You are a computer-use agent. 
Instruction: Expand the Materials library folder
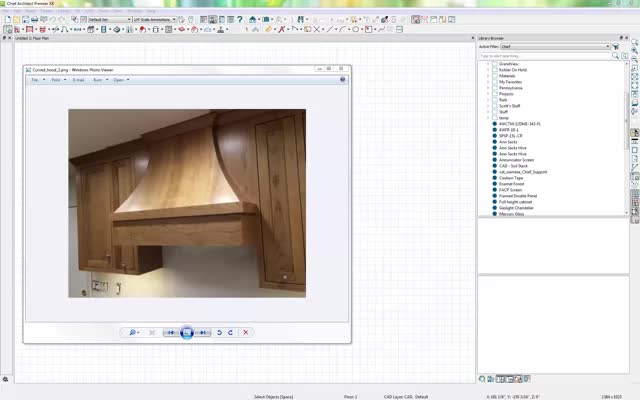(x=488, y=76)
